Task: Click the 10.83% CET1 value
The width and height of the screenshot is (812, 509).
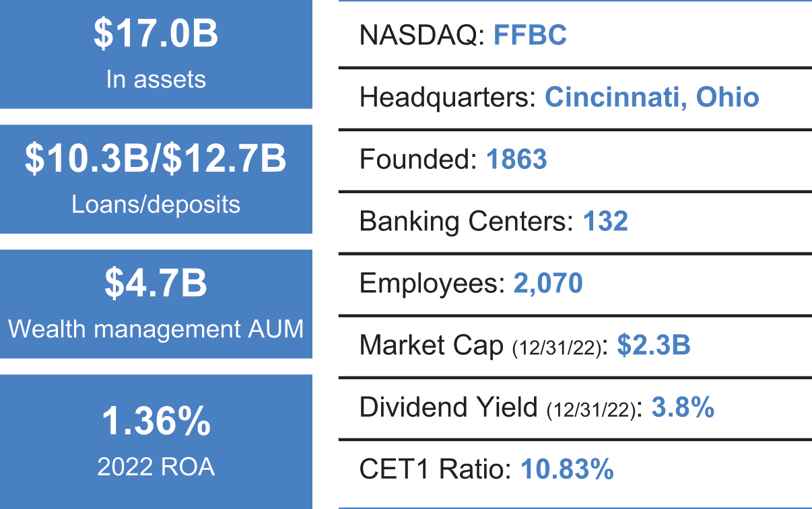Action: tap(567, 469)
